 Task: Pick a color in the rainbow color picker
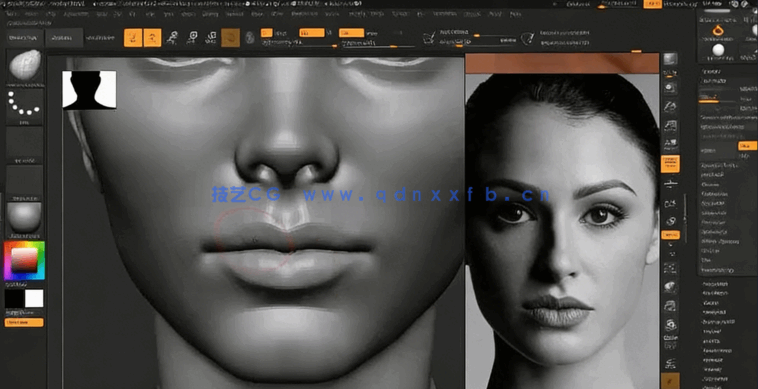pos(24,260)
